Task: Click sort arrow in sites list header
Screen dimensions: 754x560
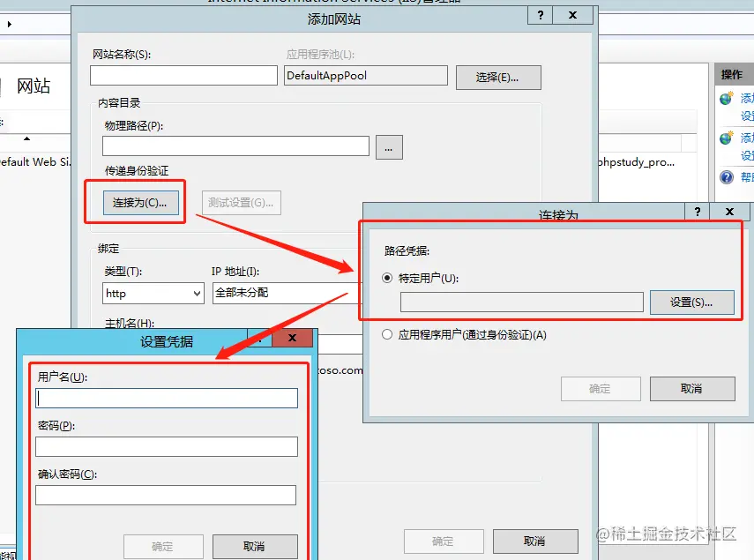Action: coord(27,138)
